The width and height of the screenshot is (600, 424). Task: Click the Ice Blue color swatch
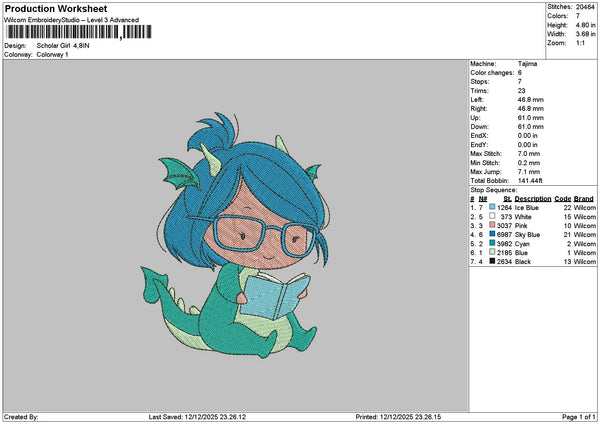492,207
